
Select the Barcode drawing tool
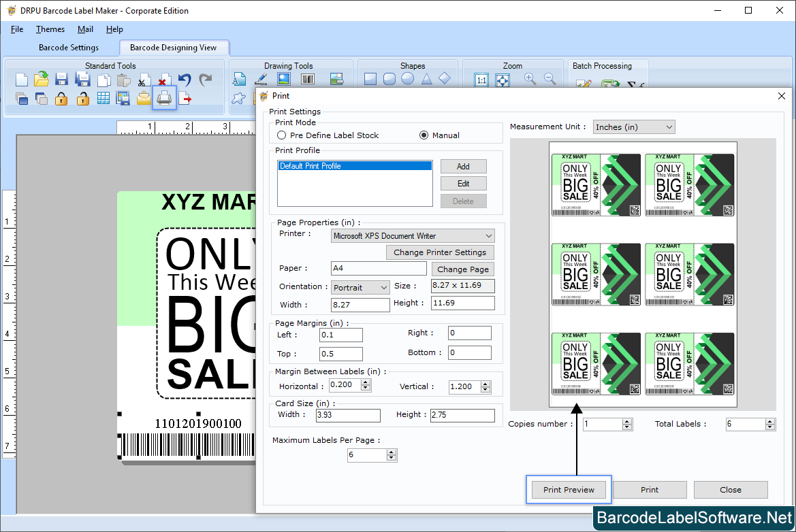click(306, 79)
